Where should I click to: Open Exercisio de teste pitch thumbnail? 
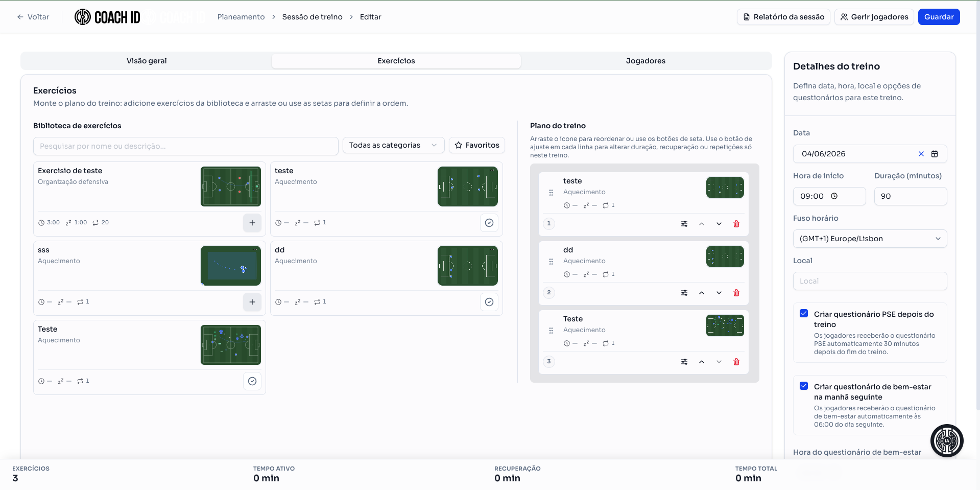coord(231,186)
